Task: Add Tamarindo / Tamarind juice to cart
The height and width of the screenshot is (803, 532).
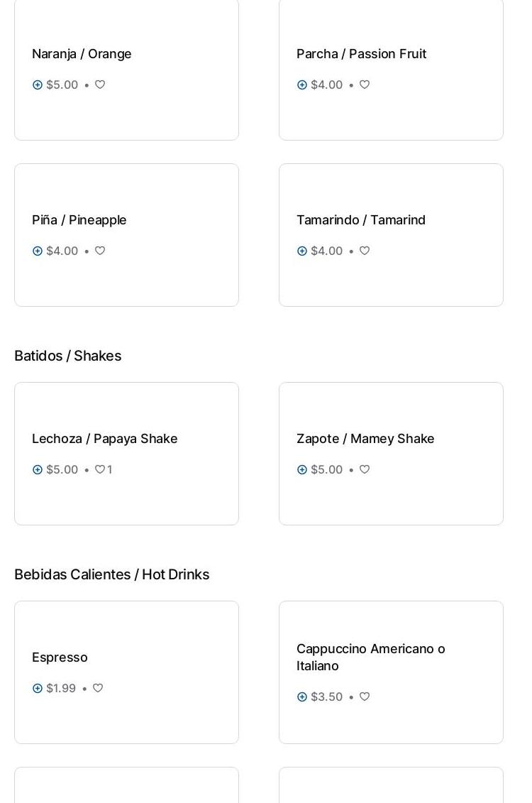Action: pyautogui.click(x=302, y=251)
